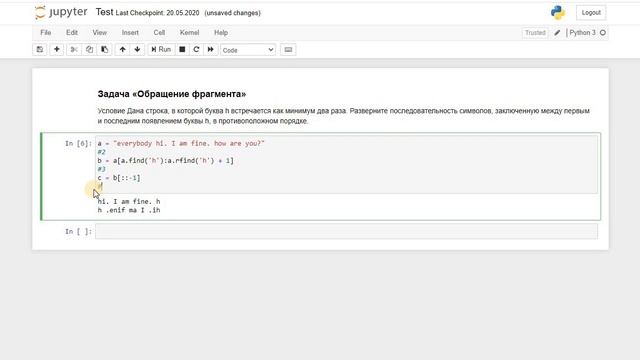Copy selected cells icon
The width and height of the screenshot is (640, 360).
[89, 50]
